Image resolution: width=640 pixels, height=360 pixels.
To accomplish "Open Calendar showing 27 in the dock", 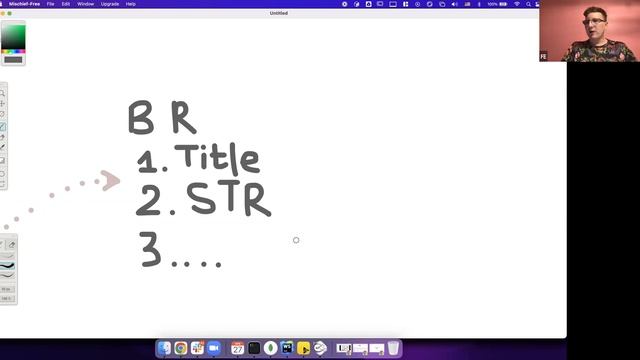I will point(237,348).
